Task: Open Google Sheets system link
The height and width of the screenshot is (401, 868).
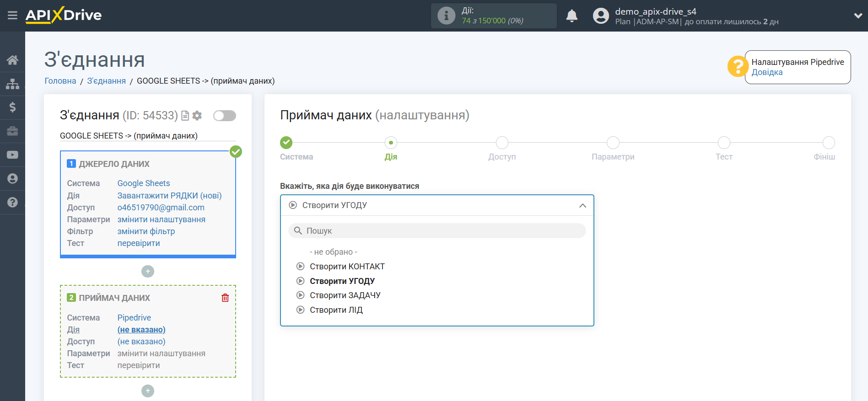Action: (x=144, y=183)
